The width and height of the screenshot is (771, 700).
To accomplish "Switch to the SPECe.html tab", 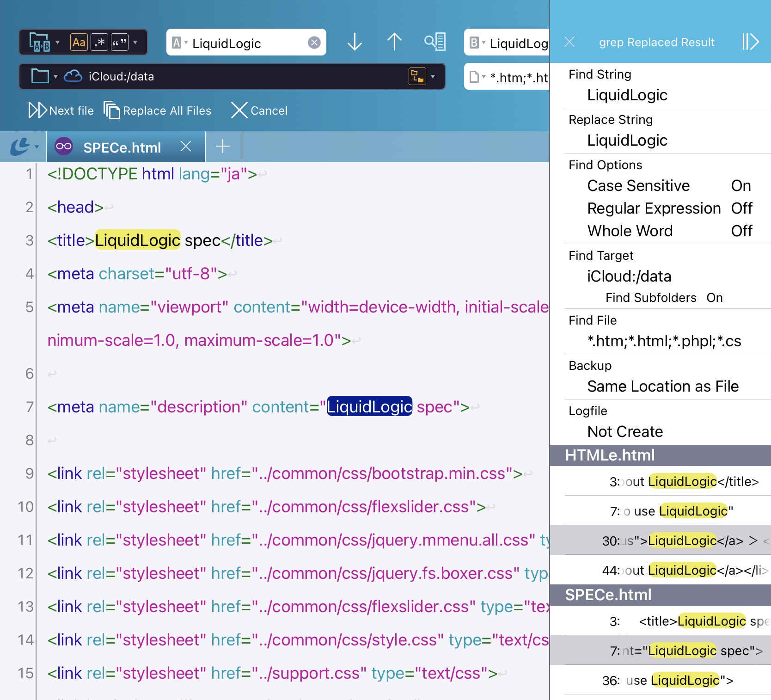I will click(x=122, y=147).
